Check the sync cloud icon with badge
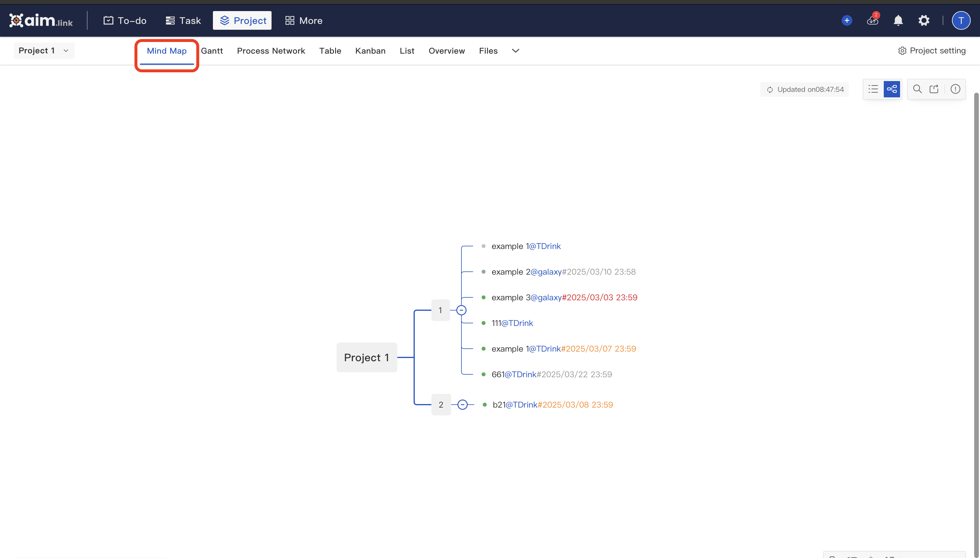This screenshot has height=558, width=980. pyautogui.click(x=872, y=21)
